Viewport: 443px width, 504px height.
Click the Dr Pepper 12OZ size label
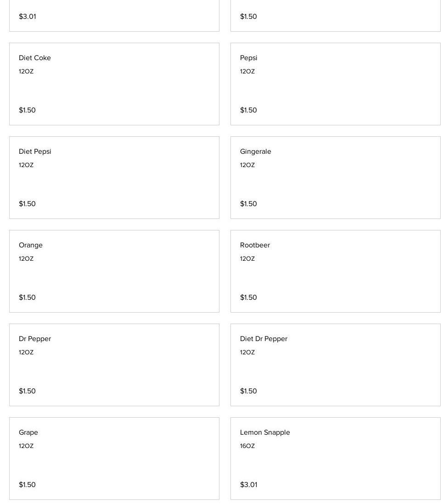(26, 353)
